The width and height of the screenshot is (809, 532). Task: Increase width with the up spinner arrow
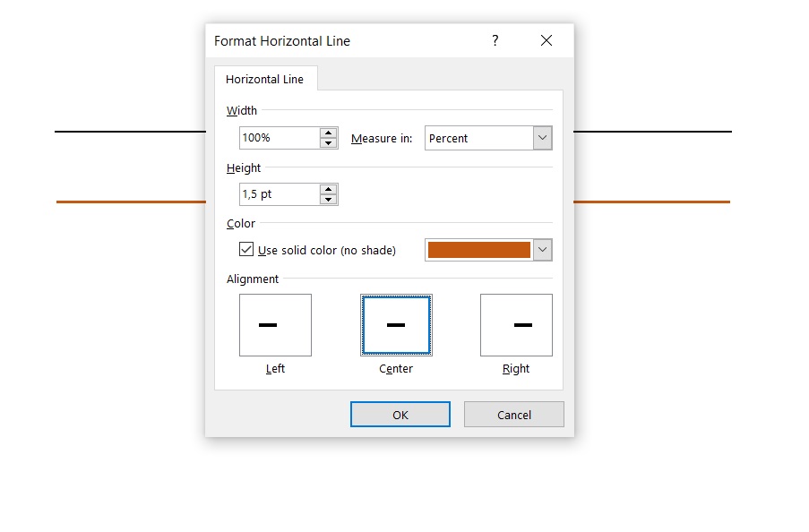click(329, 133)
